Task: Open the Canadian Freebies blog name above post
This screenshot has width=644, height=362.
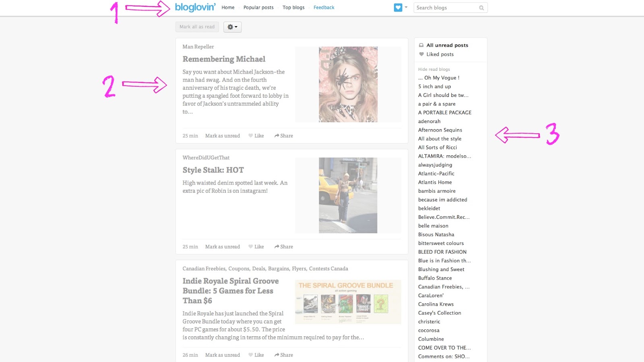Action: point(265,269)
